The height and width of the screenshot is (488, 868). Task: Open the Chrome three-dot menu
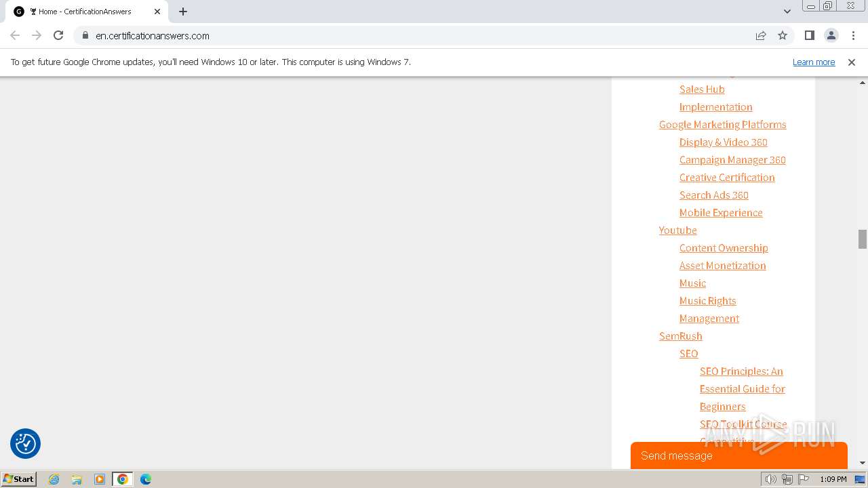click(x=852, y=35)
